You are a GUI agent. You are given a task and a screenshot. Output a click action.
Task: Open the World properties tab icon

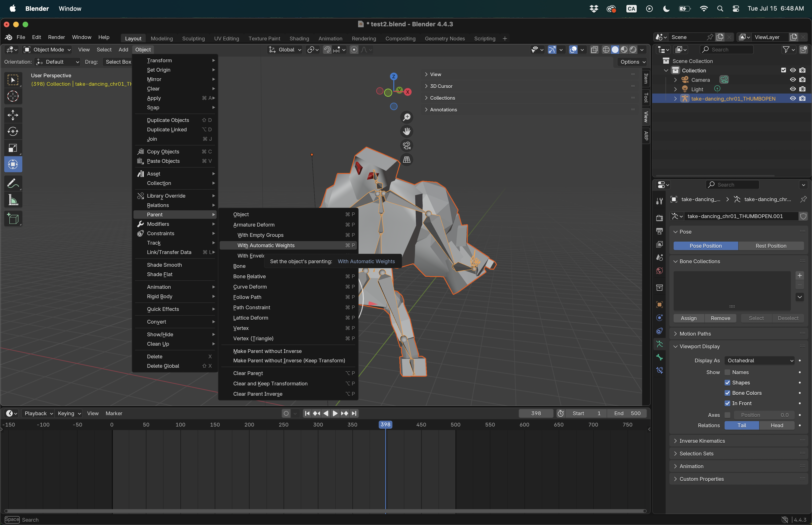pyautogui.click(x=659, y=271)
